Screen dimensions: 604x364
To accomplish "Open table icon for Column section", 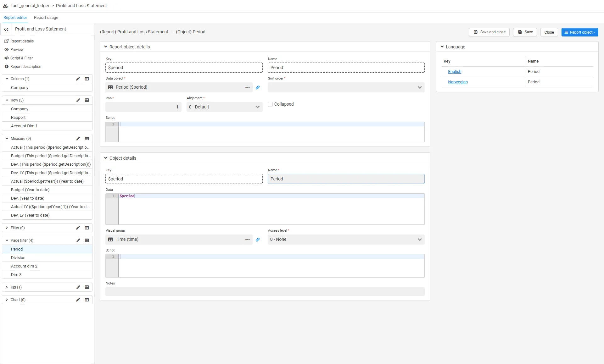I will [87, 79].
